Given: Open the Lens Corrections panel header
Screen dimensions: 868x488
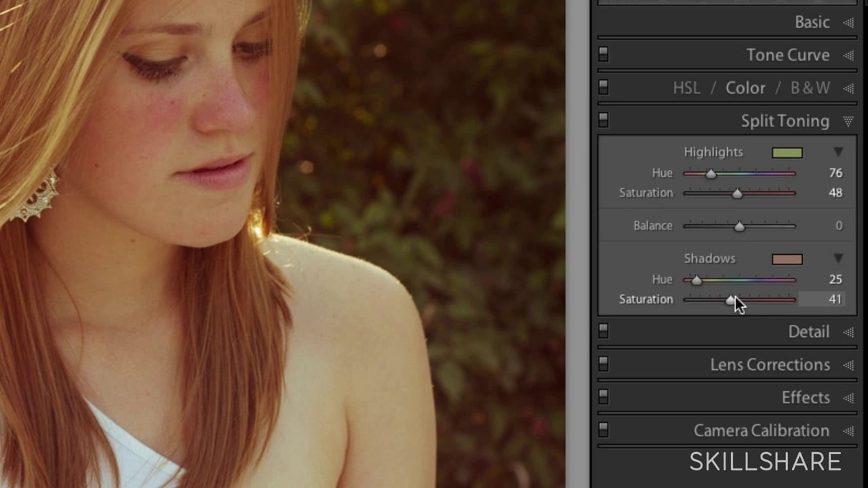Looking at the screenshot, I should (x=770, y=365).
